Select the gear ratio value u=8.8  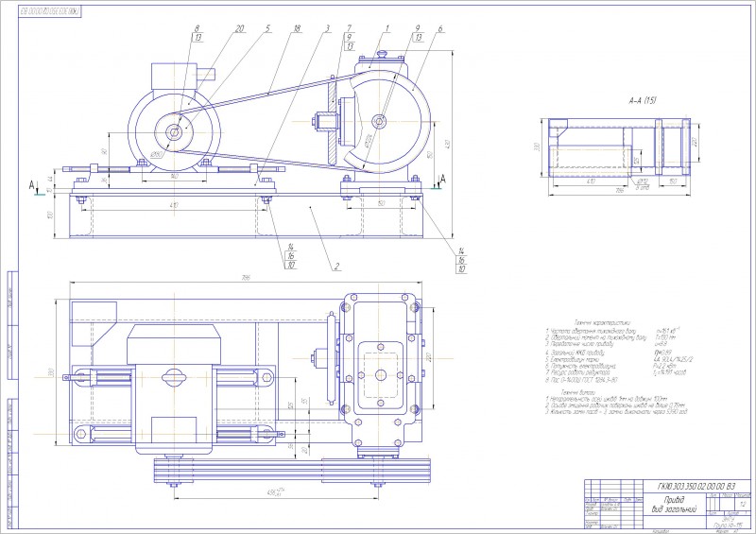(x=660, y=344)
